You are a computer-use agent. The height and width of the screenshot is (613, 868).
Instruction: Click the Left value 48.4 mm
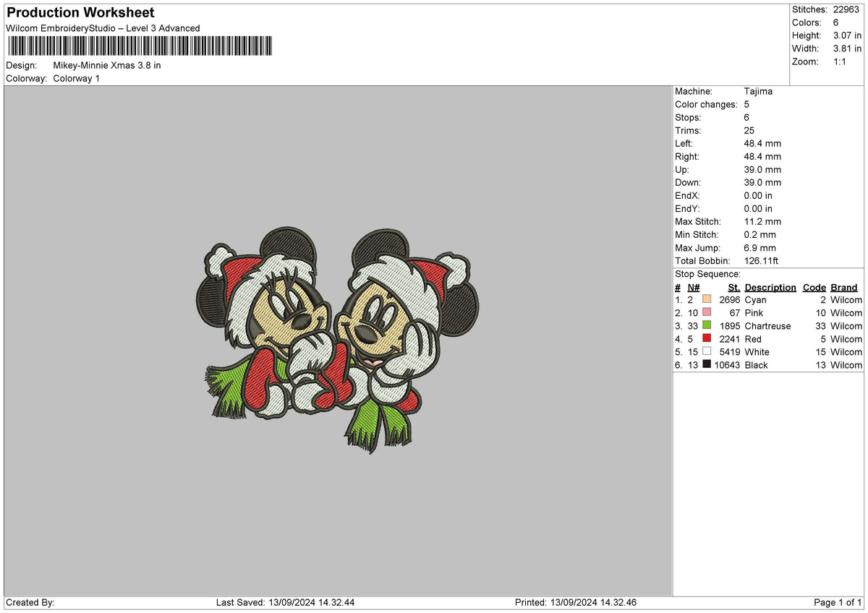click(x=762, y=143)
